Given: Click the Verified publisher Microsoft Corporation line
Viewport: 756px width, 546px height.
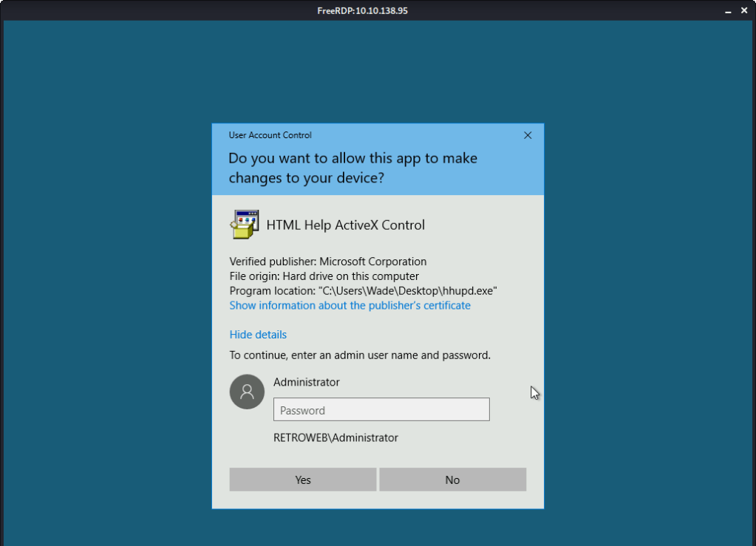Looking at the screenshot, I should (x=327, y=262).
